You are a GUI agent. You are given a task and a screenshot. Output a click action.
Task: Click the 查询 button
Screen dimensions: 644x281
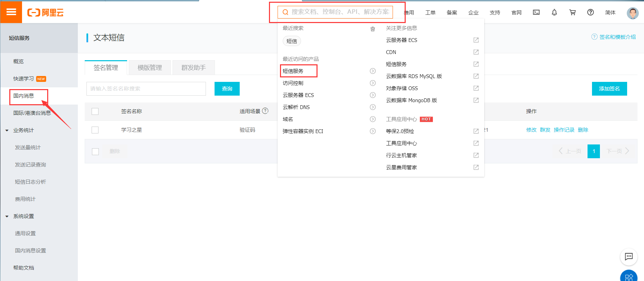(227, 89)
